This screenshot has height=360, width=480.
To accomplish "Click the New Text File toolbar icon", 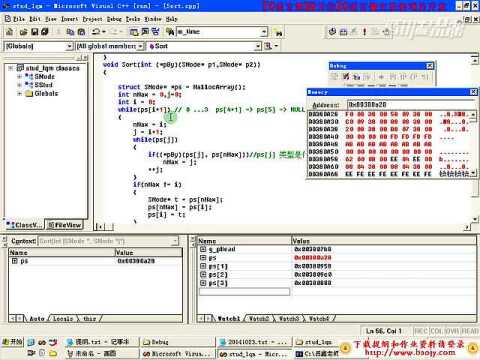I will click(x=9, y=32).
